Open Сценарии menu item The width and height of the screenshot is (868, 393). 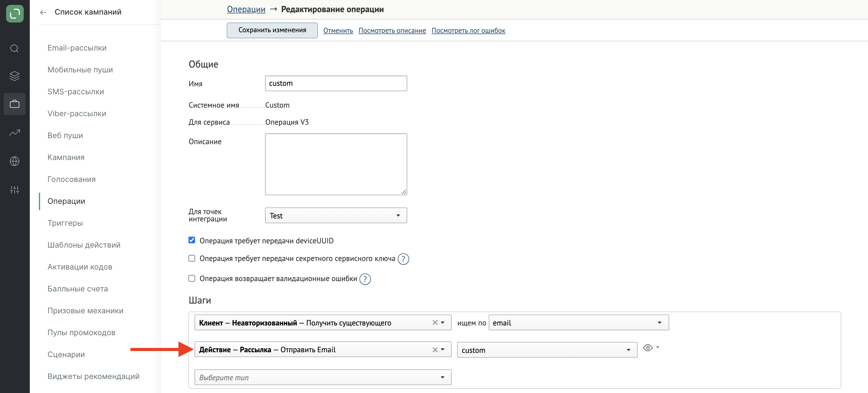(66, 355)
